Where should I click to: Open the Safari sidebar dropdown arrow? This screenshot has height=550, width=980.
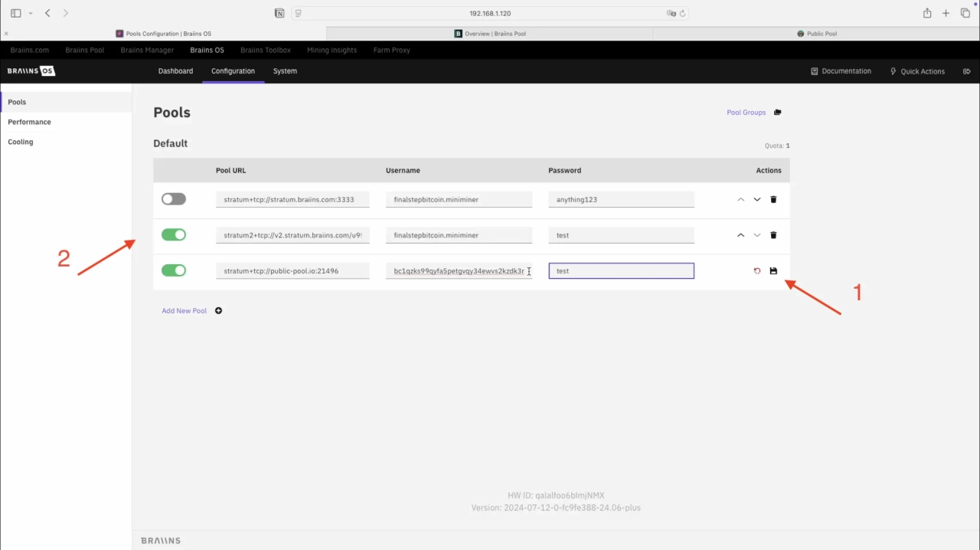(x=31, y=13)
